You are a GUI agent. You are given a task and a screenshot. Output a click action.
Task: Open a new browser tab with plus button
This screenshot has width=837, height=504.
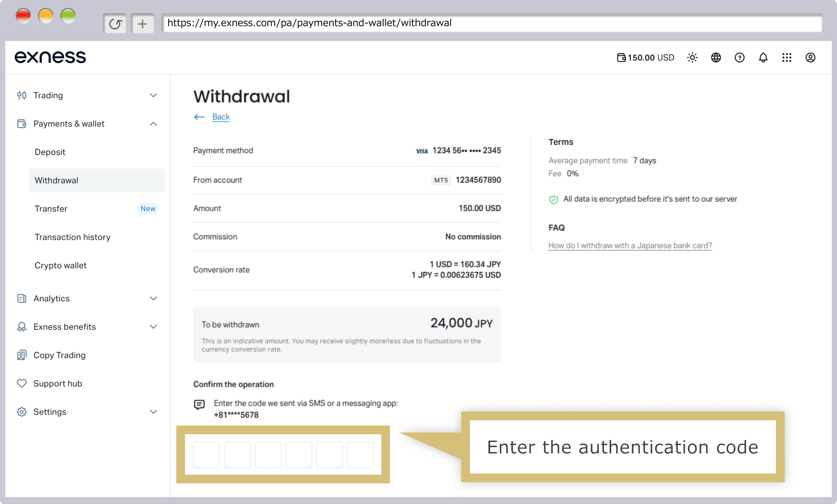[x=143, y=24]
